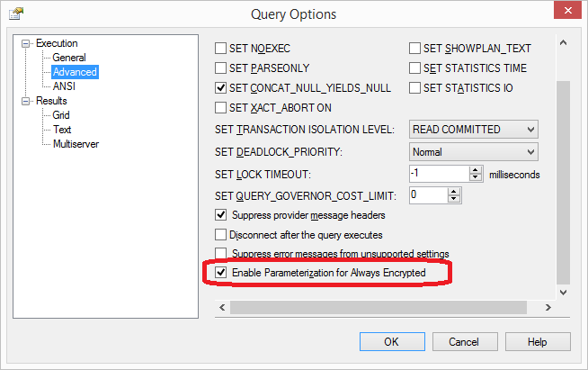Screen dimensions: 588x370
Task: Check Disconnect after the query executes
Action: [221, 234]
